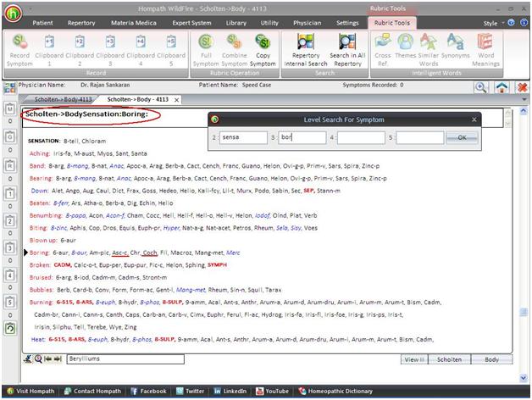Open the Repertory menu
532x400 pixels.
coord(81,23)
